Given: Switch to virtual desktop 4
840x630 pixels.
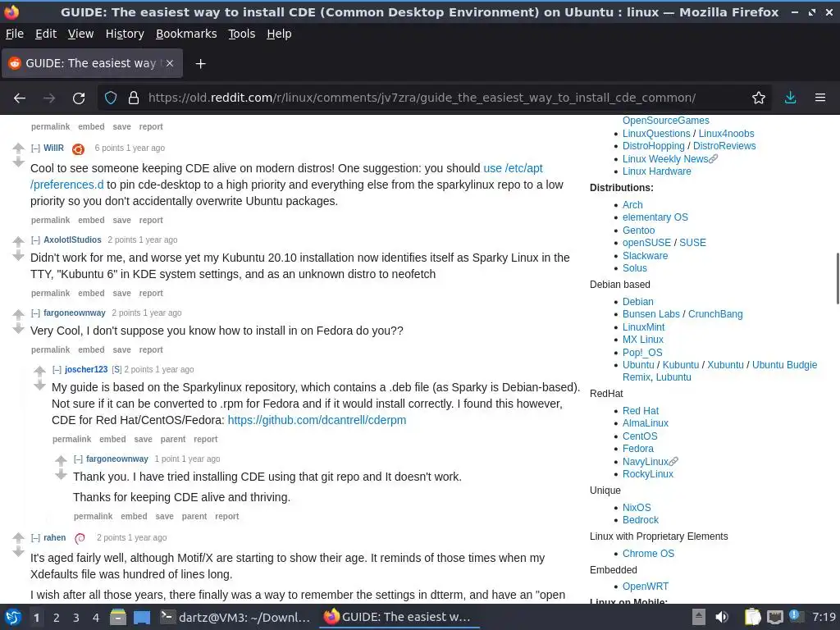Looking at the screenshot, I should (96, 618).
